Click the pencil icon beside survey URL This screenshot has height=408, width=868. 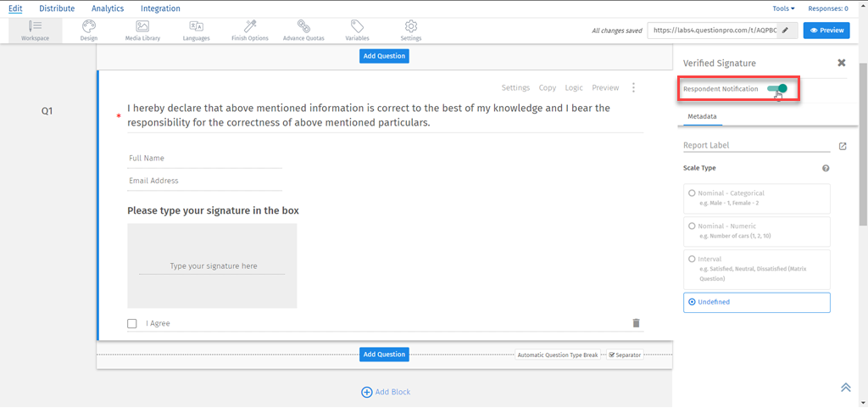(x=784, y=31)
